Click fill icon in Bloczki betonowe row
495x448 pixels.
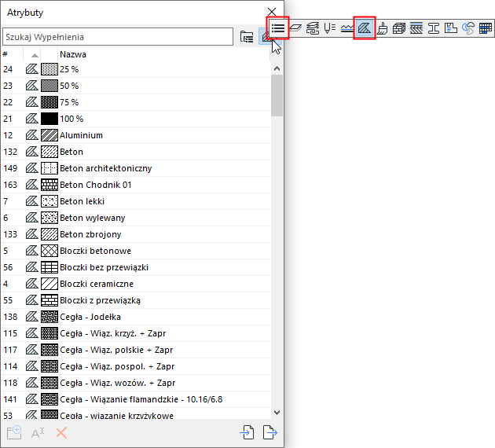32,251
